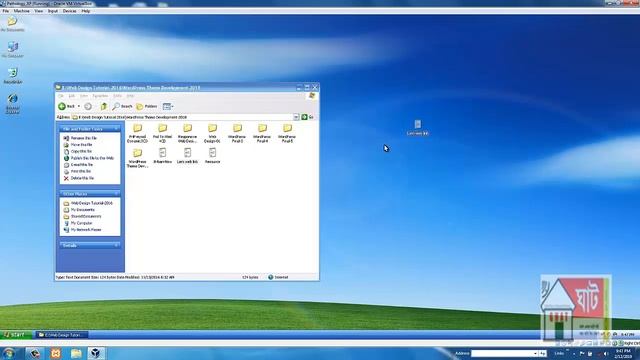
Task: Click Print this file link
Action: click(81, 171)
